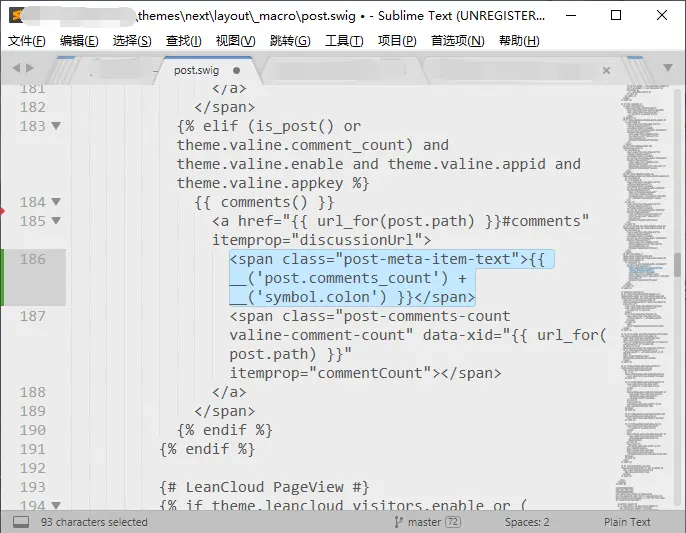Close the blurred tab with the x button

[607, 71]
